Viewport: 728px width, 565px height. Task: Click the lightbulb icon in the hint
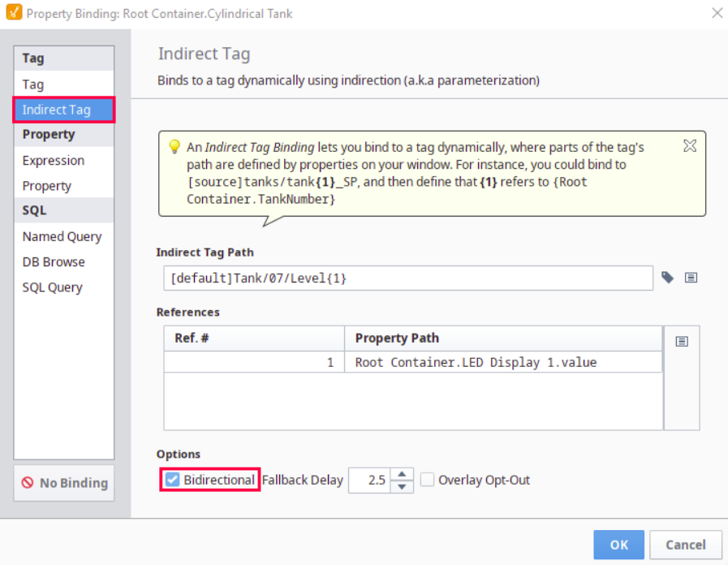pyautogui.click(x=174, y=147)
